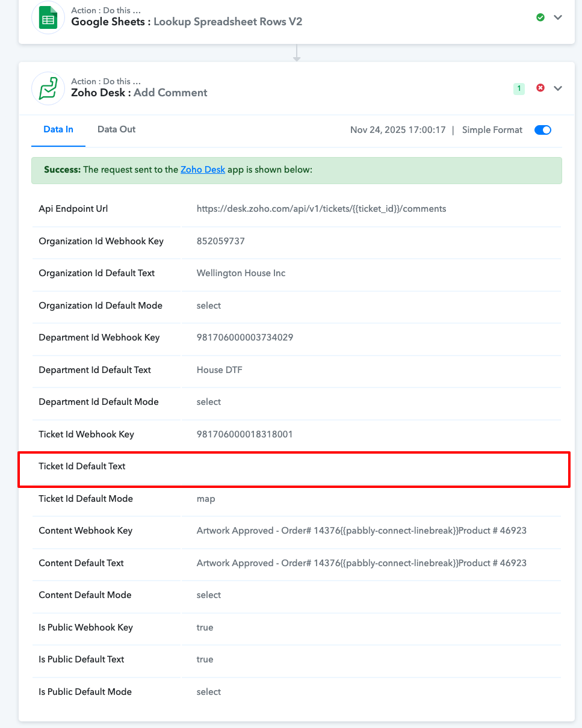Expand the Google Sheets step chevron
Viewport: 582px width, 728px height.
coord(558,17)
